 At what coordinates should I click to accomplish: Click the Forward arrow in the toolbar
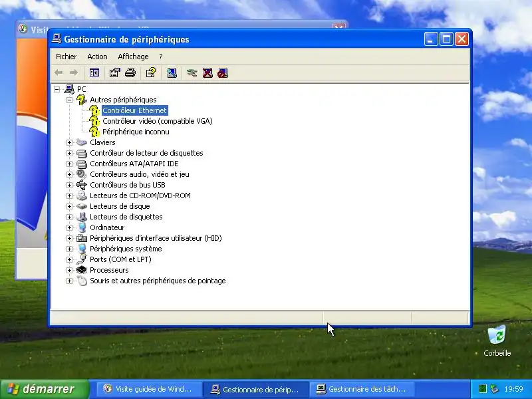tap(74, 72)
